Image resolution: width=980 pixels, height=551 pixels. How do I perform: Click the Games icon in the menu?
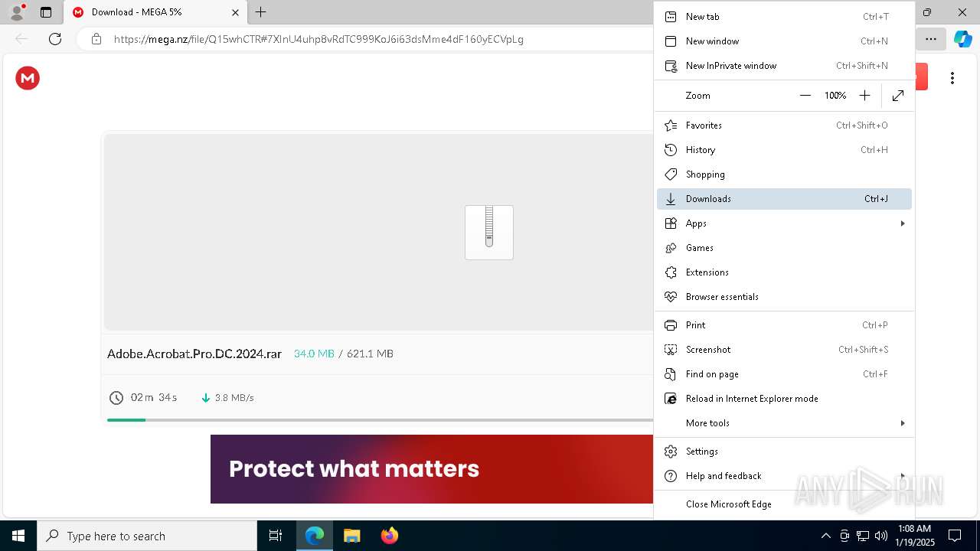[x=671, y=248]
